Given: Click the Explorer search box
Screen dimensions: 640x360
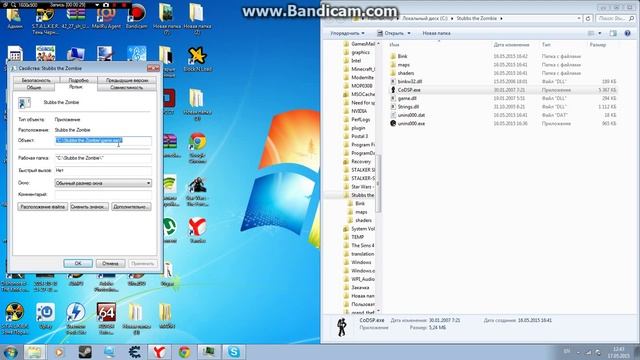Looking at the screenshot, I should (616, 18).
